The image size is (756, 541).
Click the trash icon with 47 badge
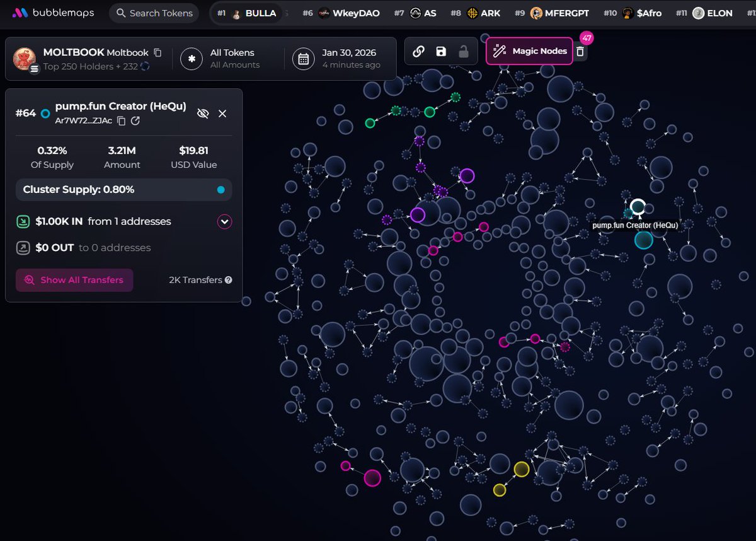pyautogui.click(x=580, y=52)
